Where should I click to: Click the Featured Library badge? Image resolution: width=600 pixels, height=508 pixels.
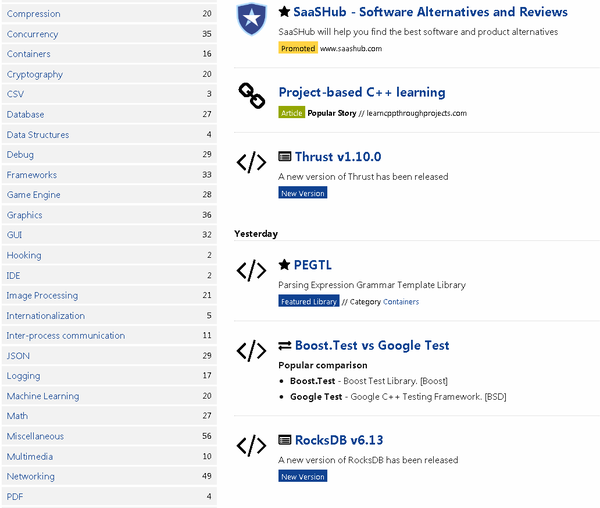click(x=308, y=301)
